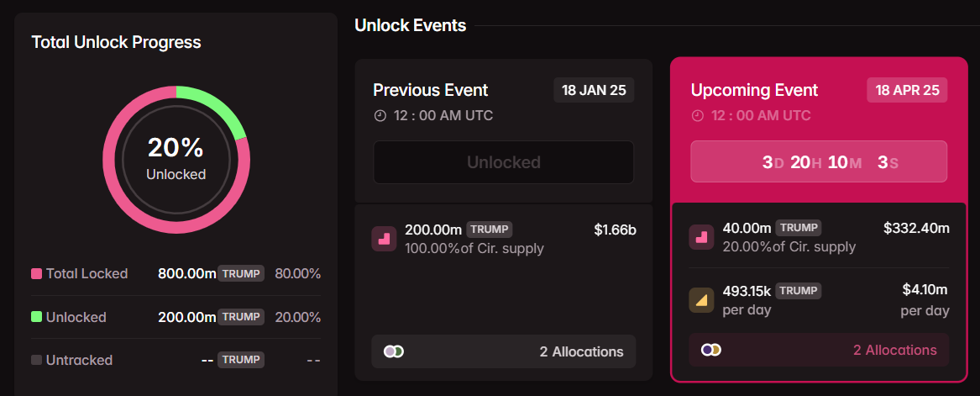Select the 18 APR 25 date badge
This screenshot has width=980, height=396.
907,90
